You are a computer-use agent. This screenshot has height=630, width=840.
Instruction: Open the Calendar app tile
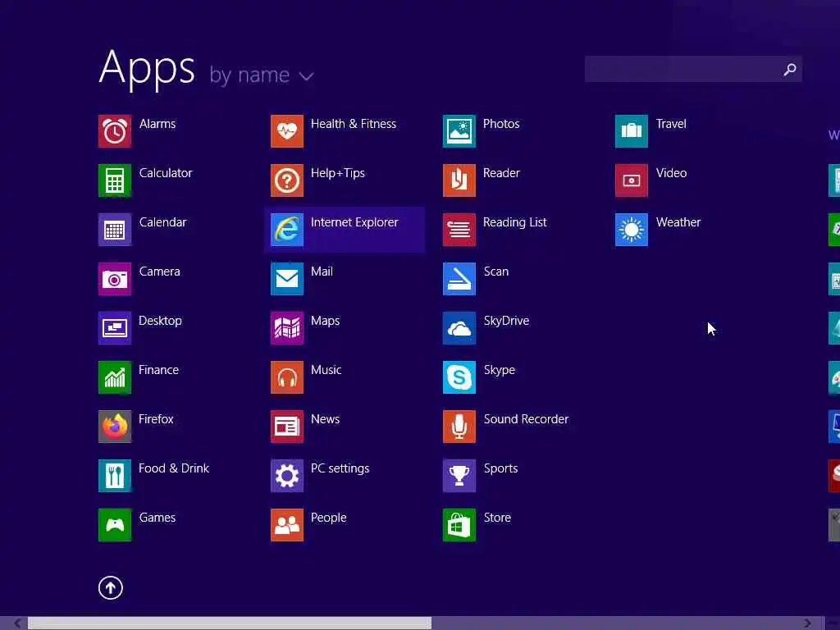click(115, 230)
